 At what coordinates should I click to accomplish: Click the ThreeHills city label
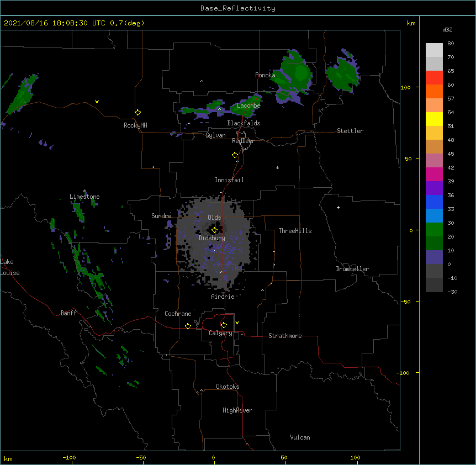point(295,231)
